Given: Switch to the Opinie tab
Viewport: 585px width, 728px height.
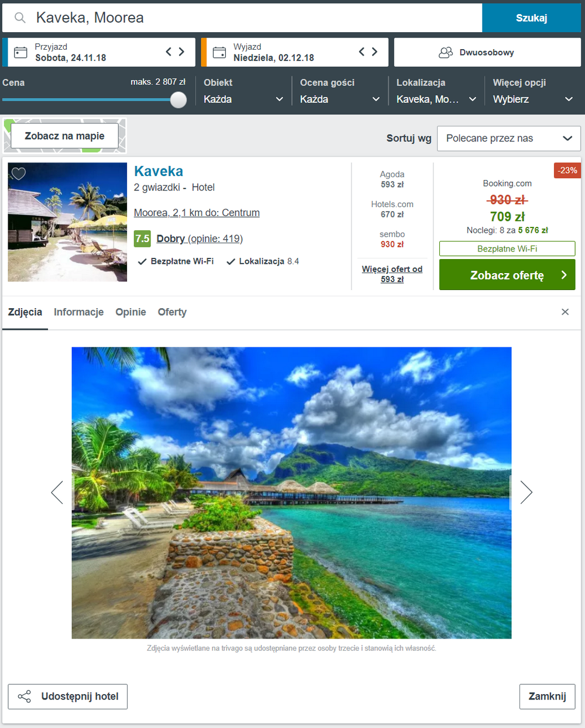Looking at the screenshot, I should (130, 312).
